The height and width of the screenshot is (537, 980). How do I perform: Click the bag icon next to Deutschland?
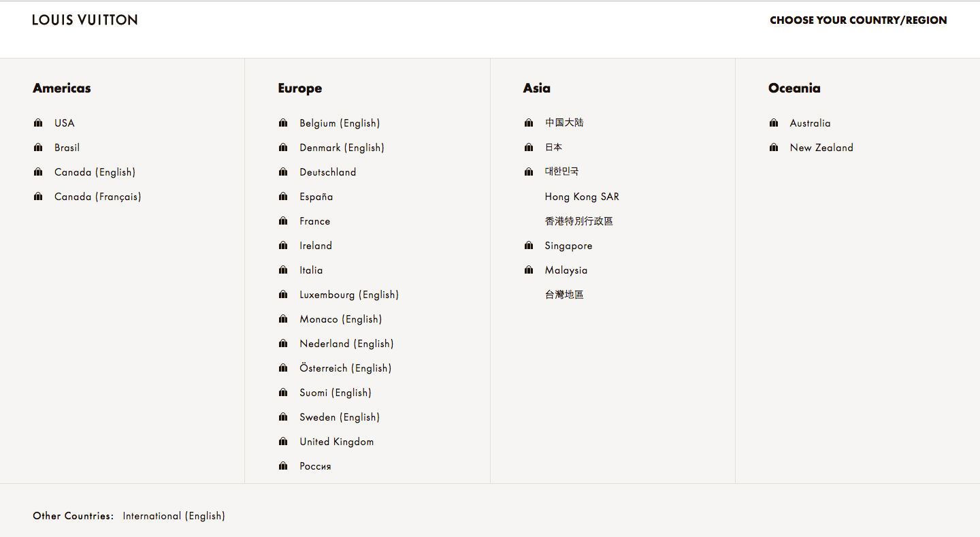283,172
